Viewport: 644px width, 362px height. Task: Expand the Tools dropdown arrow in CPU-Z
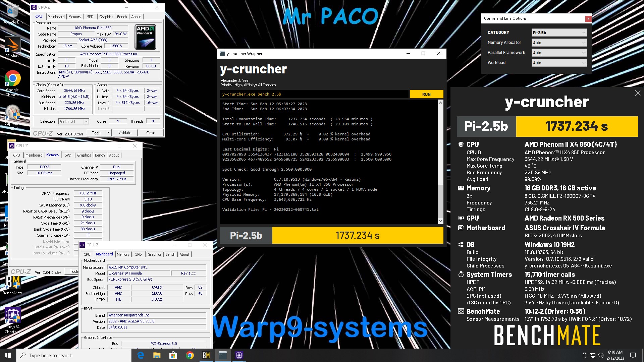click(108, 133)
